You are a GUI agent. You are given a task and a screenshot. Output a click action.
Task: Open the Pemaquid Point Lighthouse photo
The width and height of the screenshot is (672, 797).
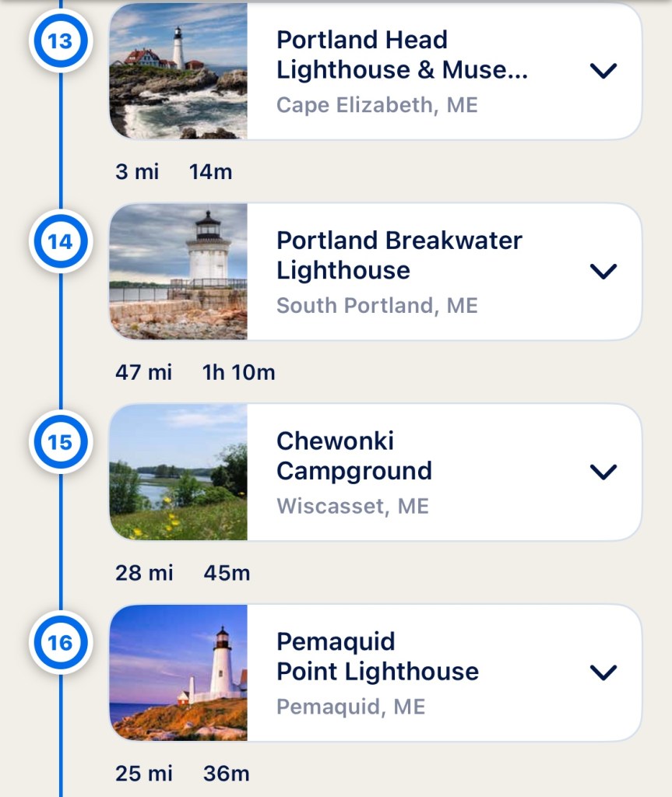click(178, 672)
